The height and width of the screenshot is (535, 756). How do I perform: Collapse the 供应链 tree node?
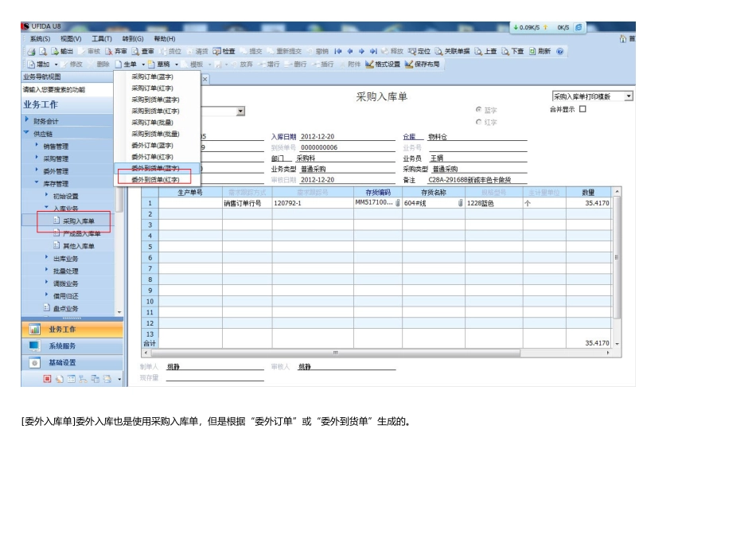(x=26, y=132)
